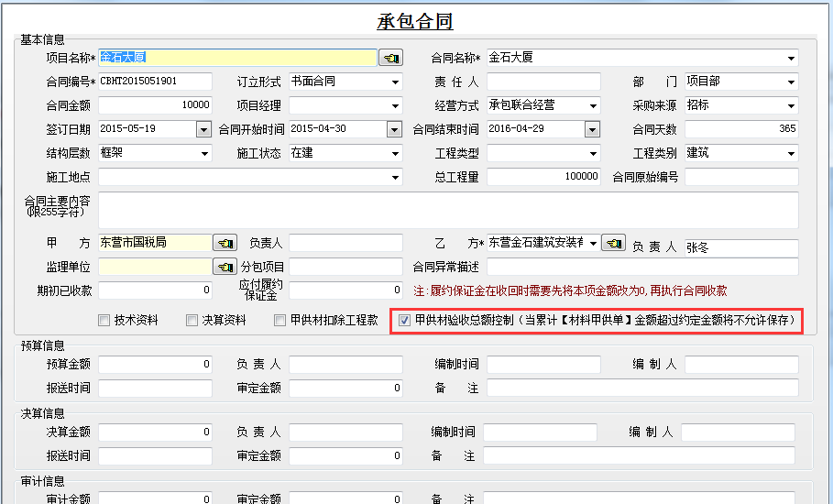Open the lookup icon beside 乙方 field

point(613,243)
